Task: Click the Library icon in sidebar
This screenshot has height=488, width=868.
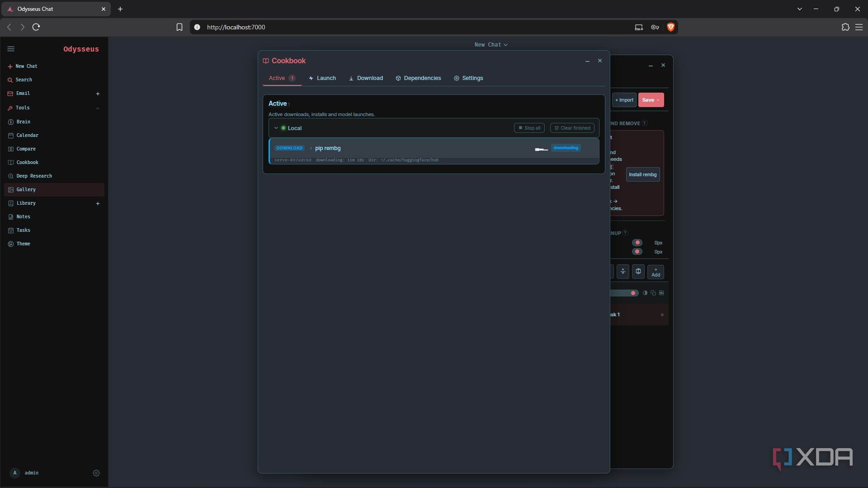Action: pos(11,203)
